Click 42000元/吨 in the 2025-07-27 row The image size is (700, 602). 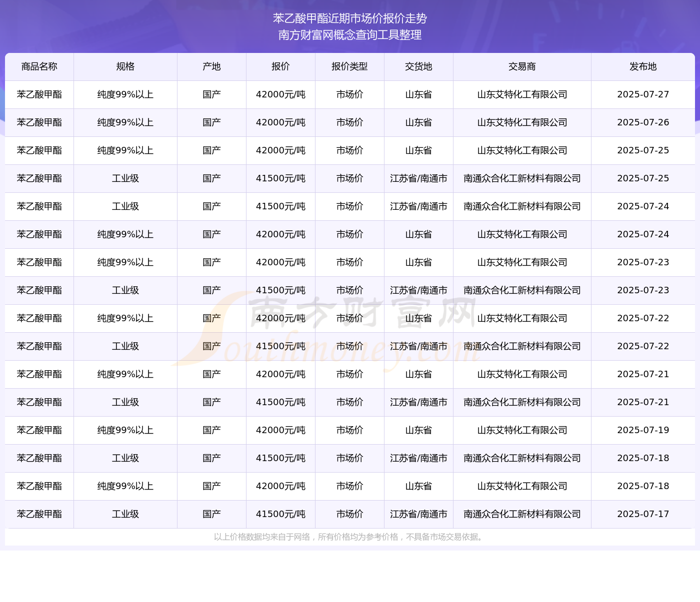click(280, 94)
